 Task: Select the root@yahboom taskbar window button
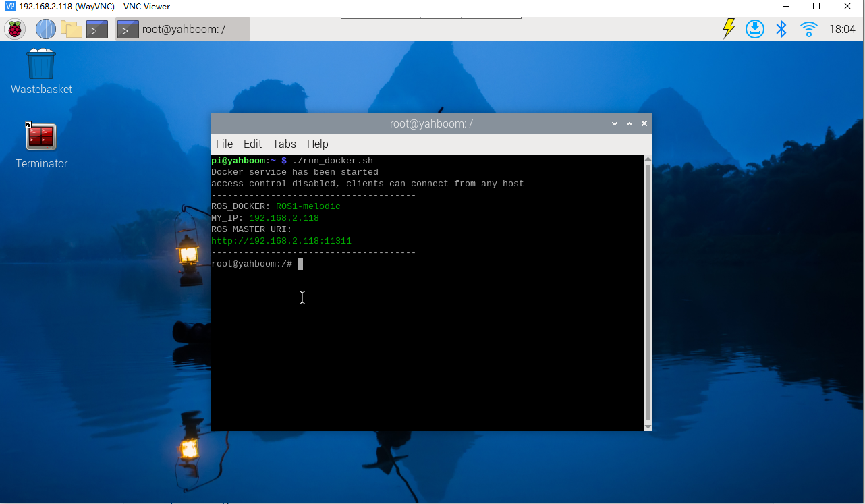(182, 29)
